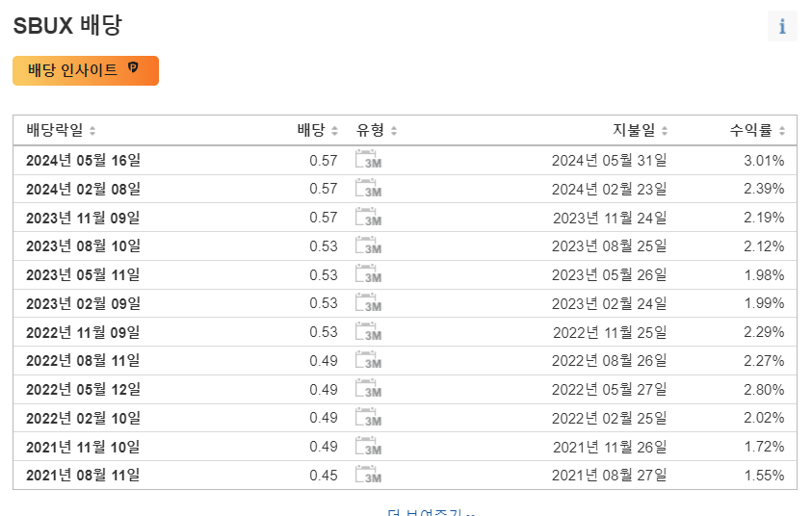812x516 pixels.
Task: Click the 2.02% yield value
Action: (765, 418)
